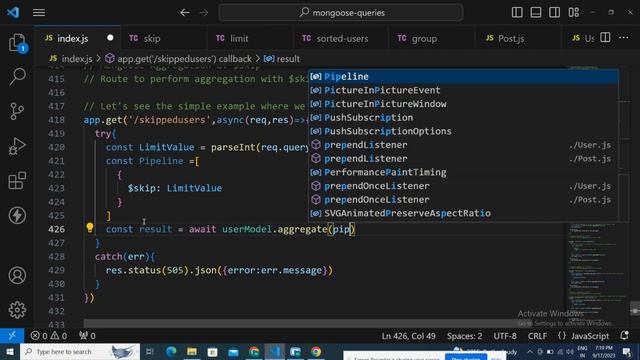Open the Extensions view
Viewport: 640px width, 360px height.
click(17, 180)
